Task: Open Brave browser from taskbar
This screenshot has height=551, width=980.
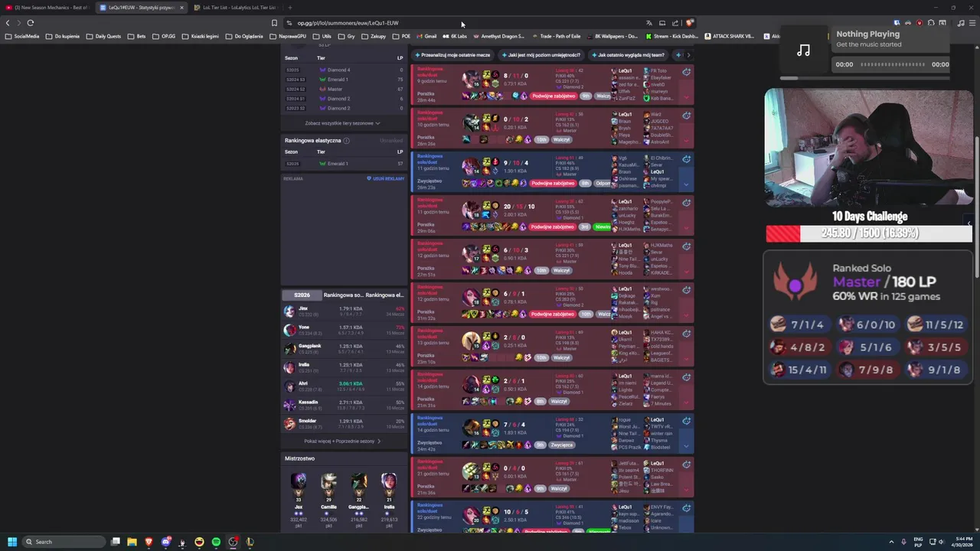Action: click(149, 542)
